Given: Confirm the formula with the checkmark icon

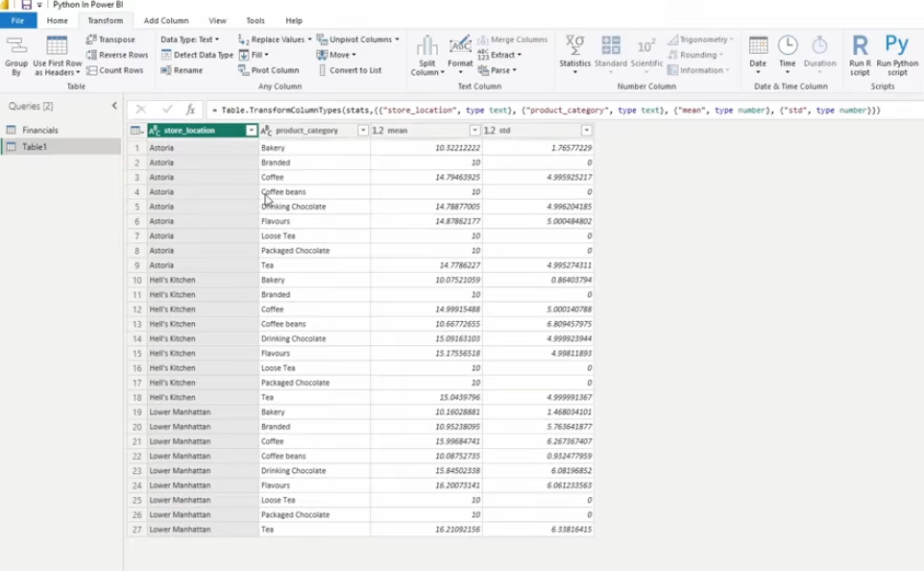Looking at the screenshot, I should tap(167, 110).
